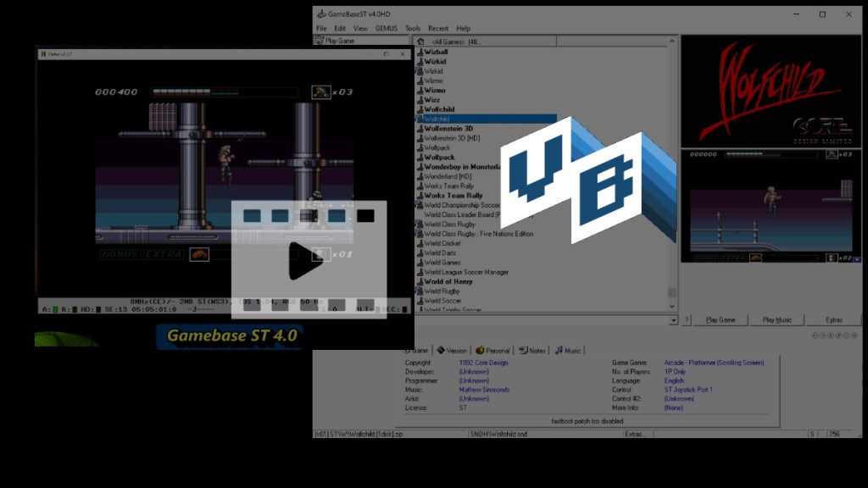The image size is (868, 488).
Task: Click the home icon beside the All Games filter
Action: [419, 41]
